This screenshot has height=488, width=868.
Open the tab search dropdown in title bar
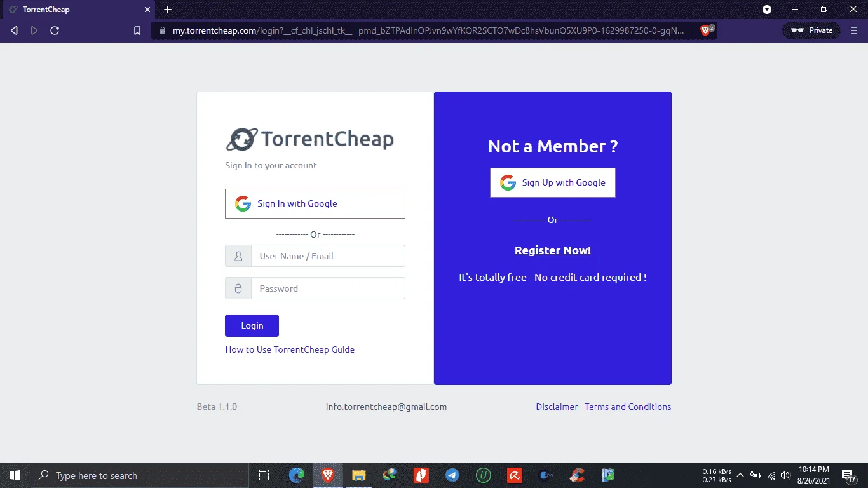pyautogui.click(x=767, y=10)
